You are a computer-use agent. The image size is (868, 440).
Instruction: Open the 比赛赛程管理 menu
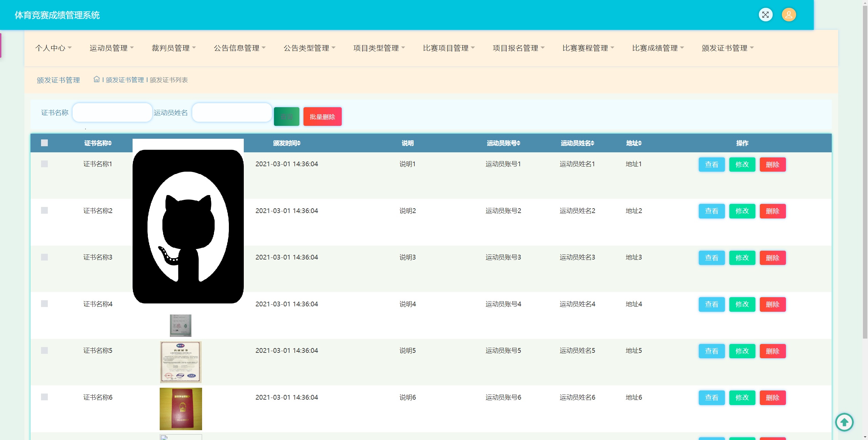click(x=588, y=48)
